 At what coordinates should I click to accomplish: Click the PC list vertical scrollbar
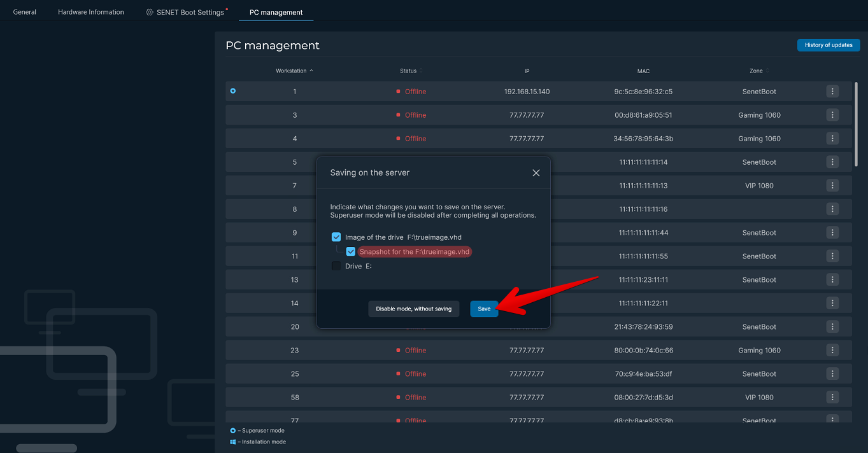point(856,124)
